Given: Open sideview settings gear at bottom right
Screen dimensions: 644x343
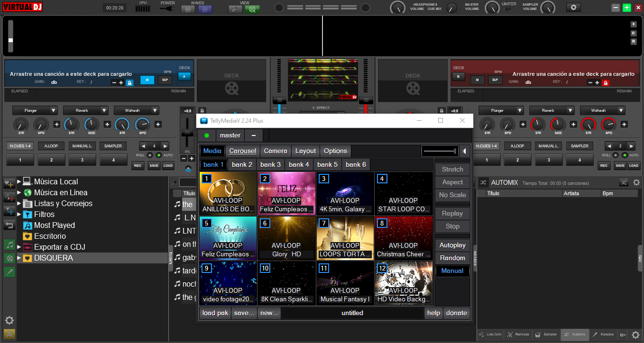Looking at the screenshot, I should [635, 334].
